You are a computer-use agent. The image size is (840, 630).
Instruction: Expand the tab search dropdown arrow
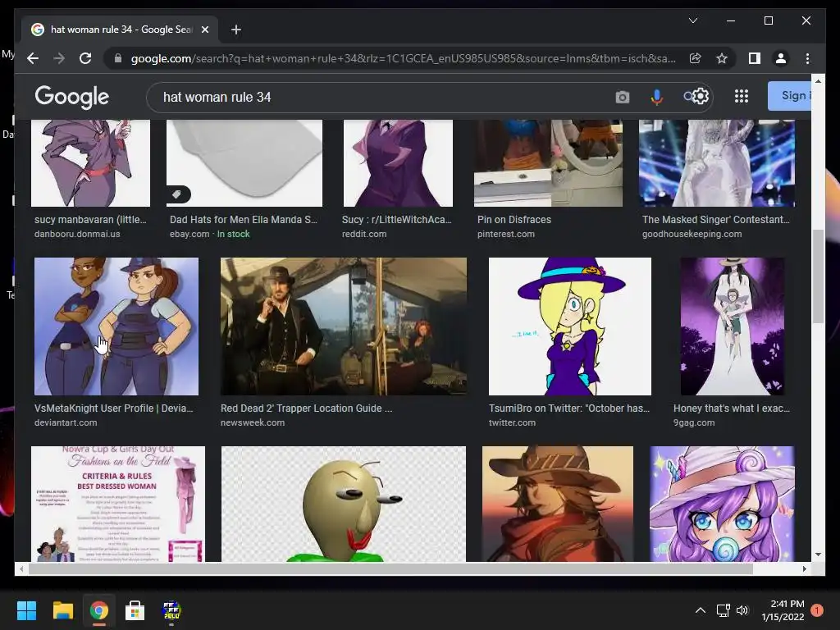tap(692, 21)
